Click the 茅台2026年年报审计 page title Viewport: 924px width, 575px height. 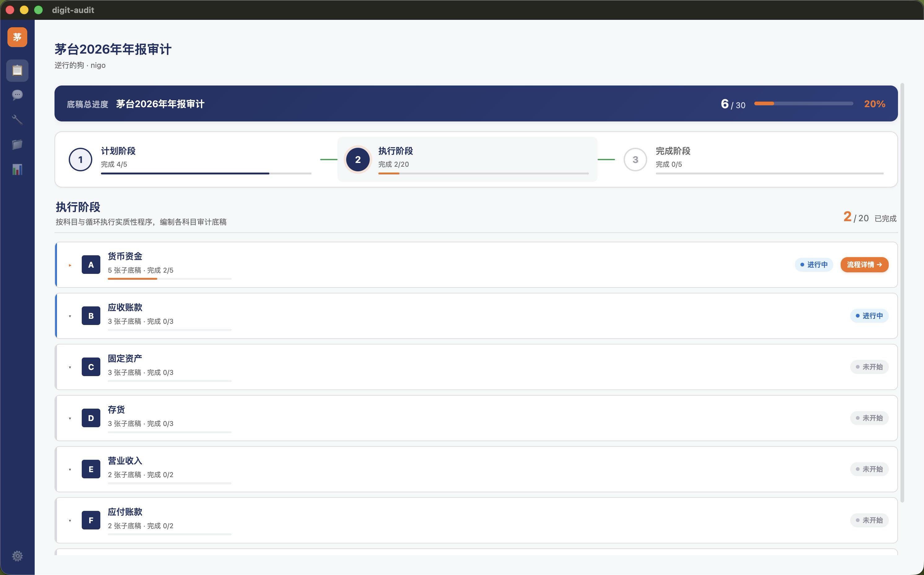click(x=113, y=49)
